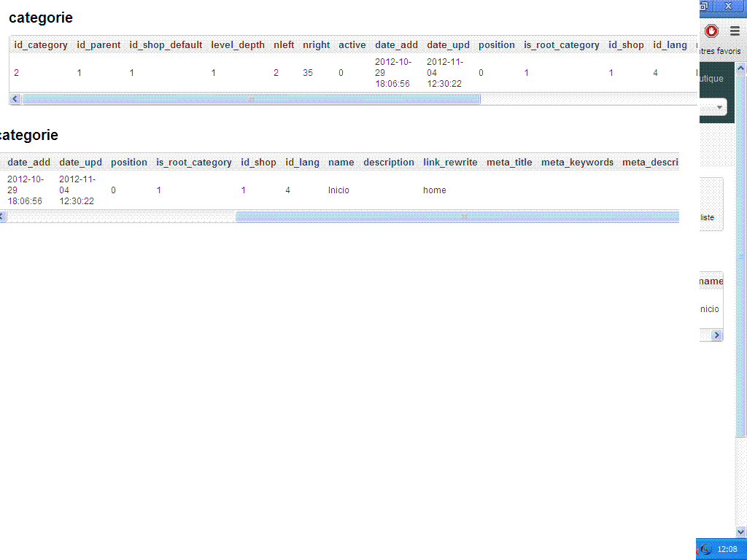Click the id_shop_default column header
Screen dimensions: 747x560
click(x=166, y=44)
